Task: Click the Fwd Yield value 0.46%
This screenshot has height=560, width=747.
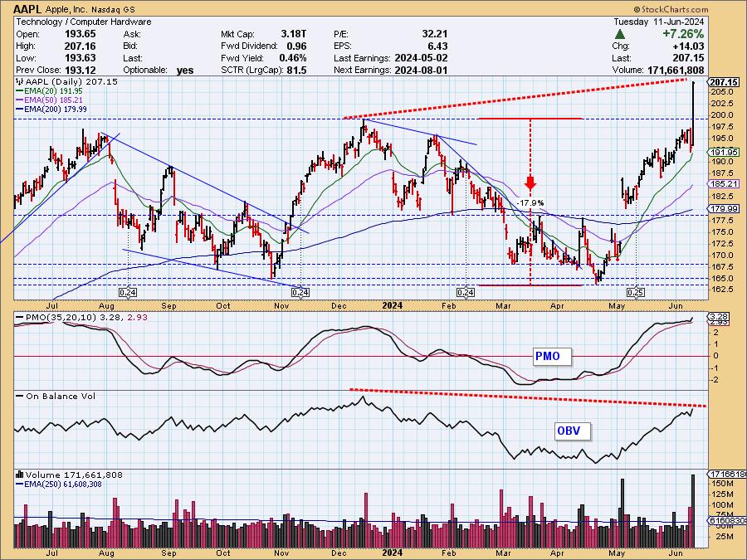Action: [292, 57]
